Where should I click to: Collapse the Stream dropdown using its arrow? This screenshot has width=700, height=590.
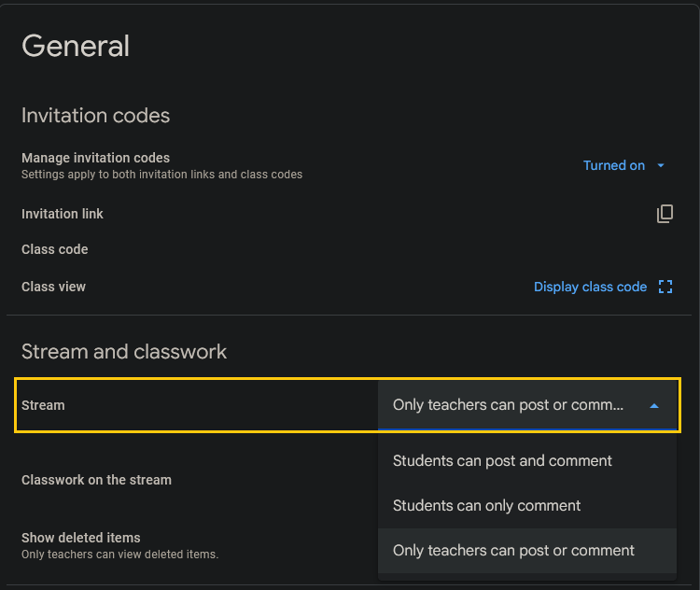click(x=653, y=406)
